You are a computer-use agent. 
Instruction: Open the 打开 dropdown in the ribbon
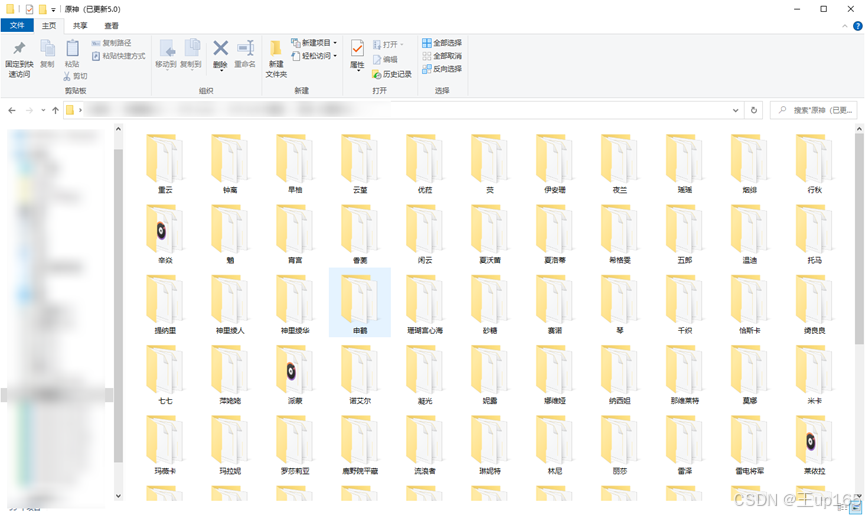click(388, 44)
